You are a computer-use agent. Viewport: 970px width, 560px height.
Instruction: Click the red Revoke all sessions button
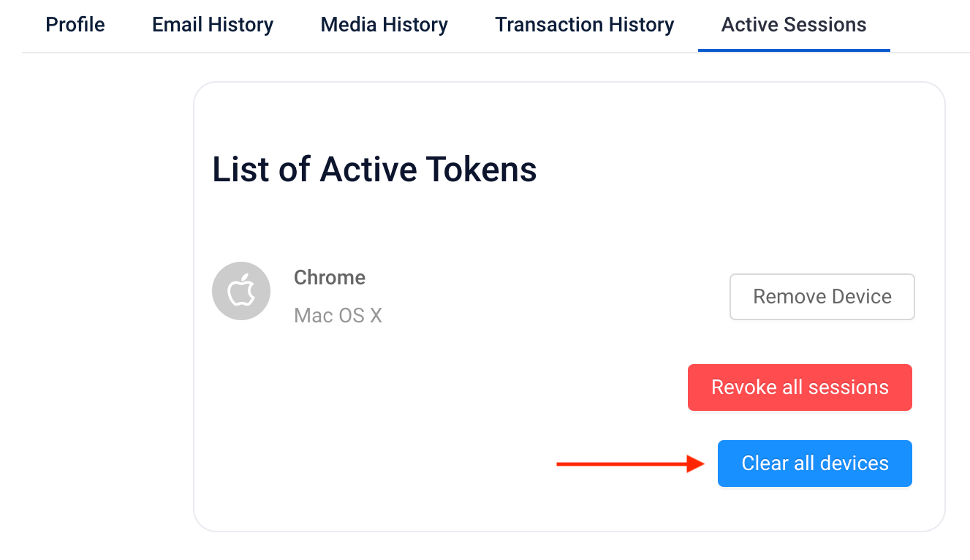(800, 387)
